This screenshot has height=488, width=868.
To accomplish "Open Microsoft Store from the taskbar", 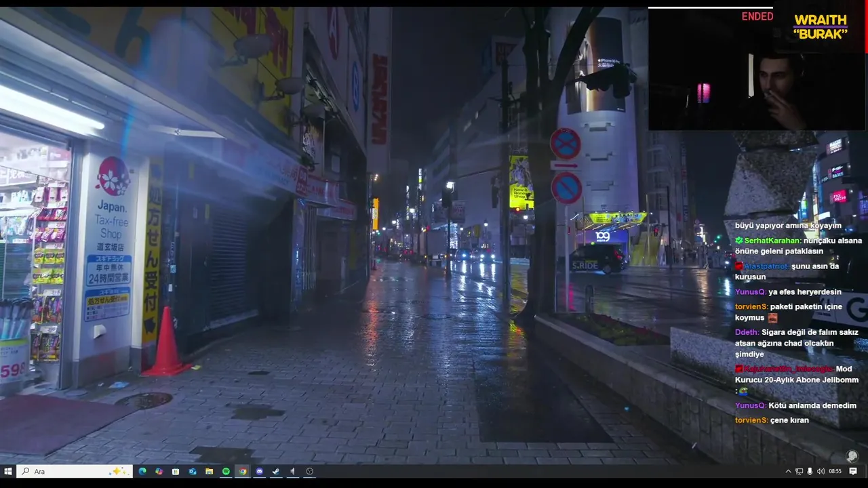I will pos(176,471).
